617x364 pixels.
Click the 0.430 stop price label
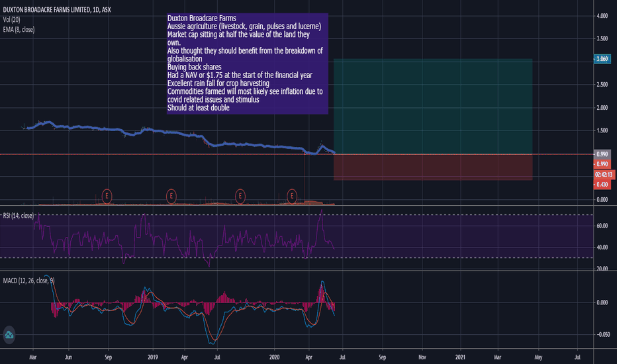click(x=602, y=185)
